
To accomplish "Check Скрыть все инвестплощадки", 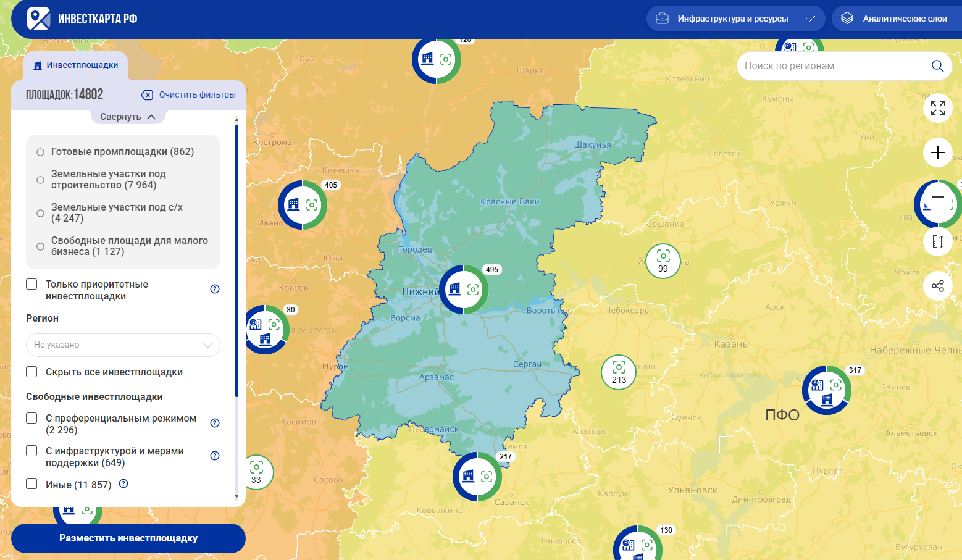I will tap(32, 372).
